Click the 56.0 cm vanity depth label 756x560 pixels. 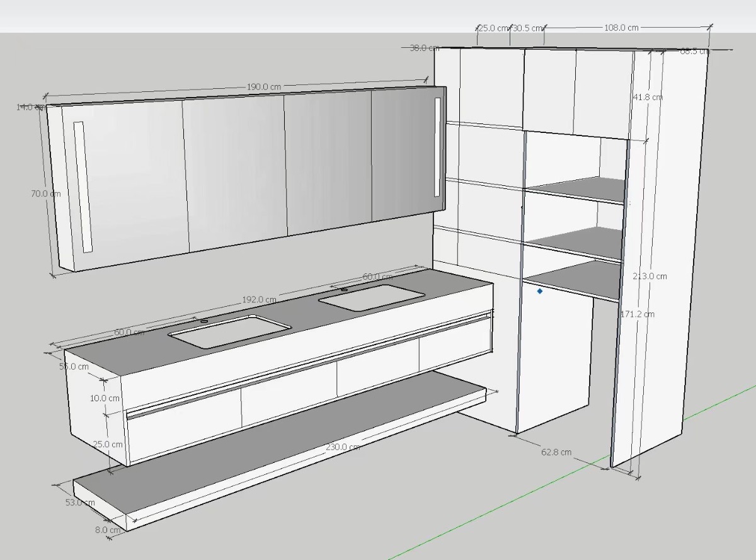[74, 366]
